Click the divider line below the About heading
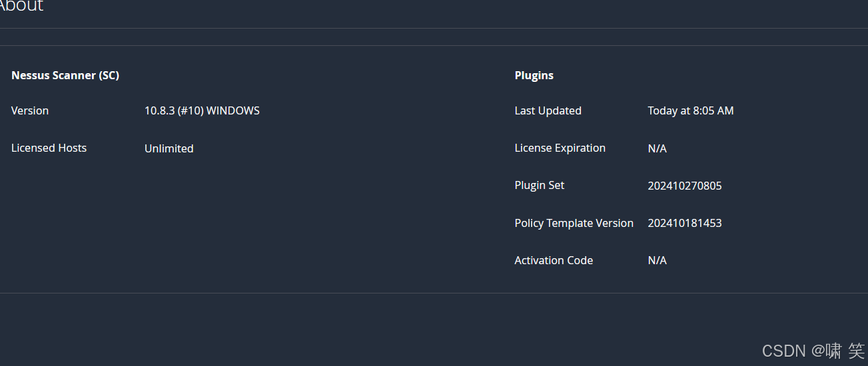Viewport: 868px width, 366px height. 433,29
